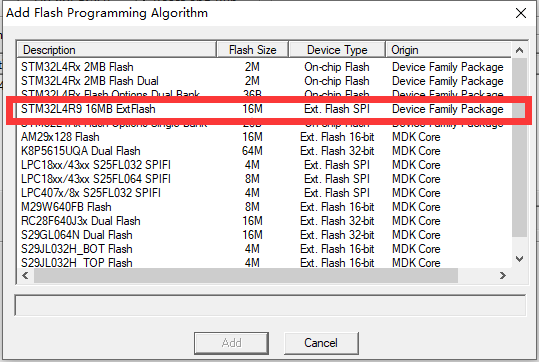The image size is (539, 362).
Task: Select M29W640FB Flash row
Action: 264,207
